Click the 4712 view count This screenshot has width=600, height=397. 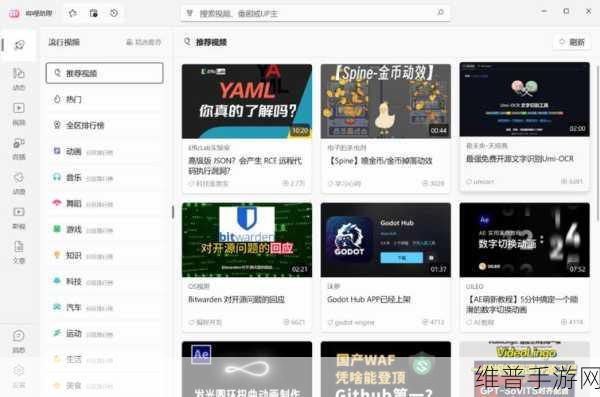click(x=433, y=322)
